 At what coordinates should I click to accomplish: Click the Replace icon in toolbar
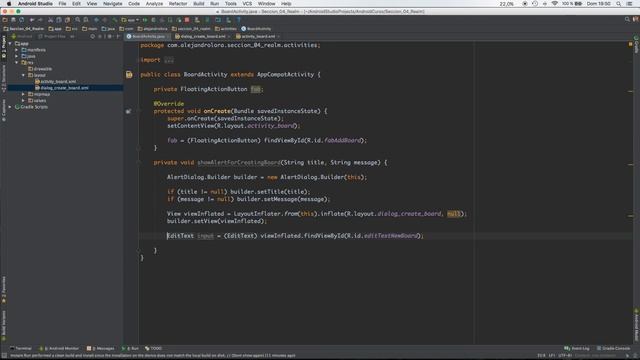pos(86,20)
